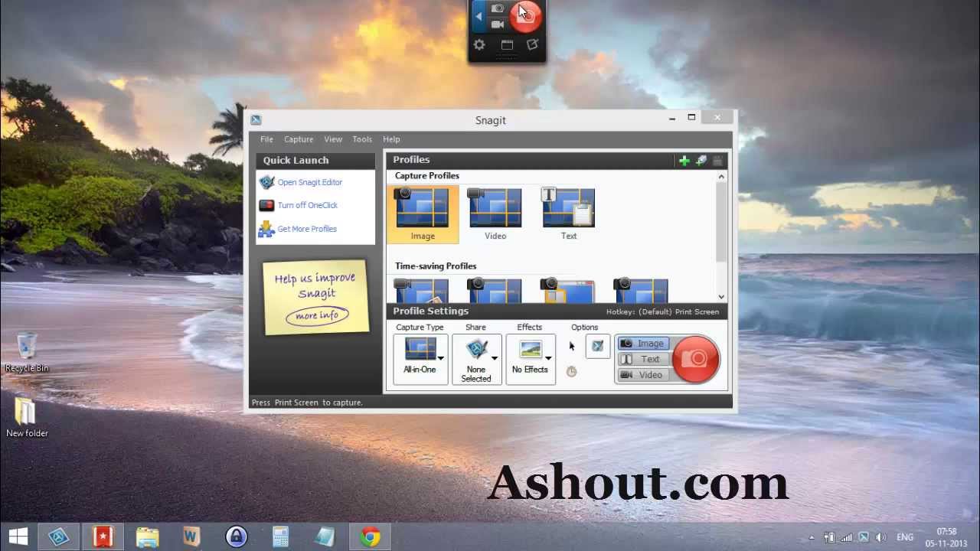Viewport: 980px width, 551px height.
Task: Click the blue collapse arrow on OneClick widget
Action: pos(479,16)
